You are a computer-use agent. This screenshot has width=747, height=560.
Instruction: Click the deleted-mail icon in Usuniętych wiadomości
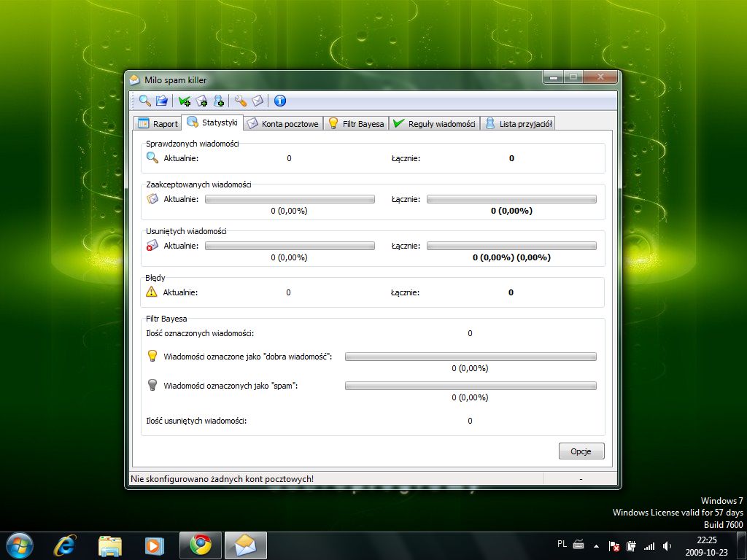tap(152, 245)
